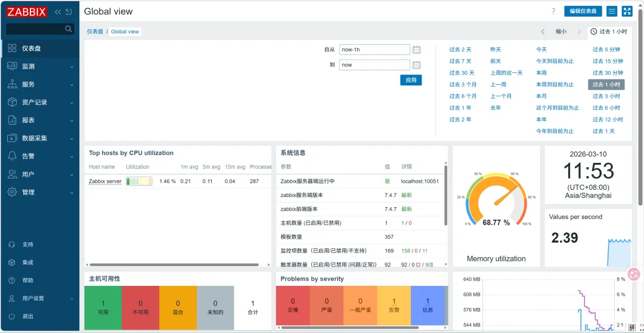Toggle the 过去 1 小时 time selector tab
Image resolution: width=644 pixels, height=333 pixels.
pos(609,32)
